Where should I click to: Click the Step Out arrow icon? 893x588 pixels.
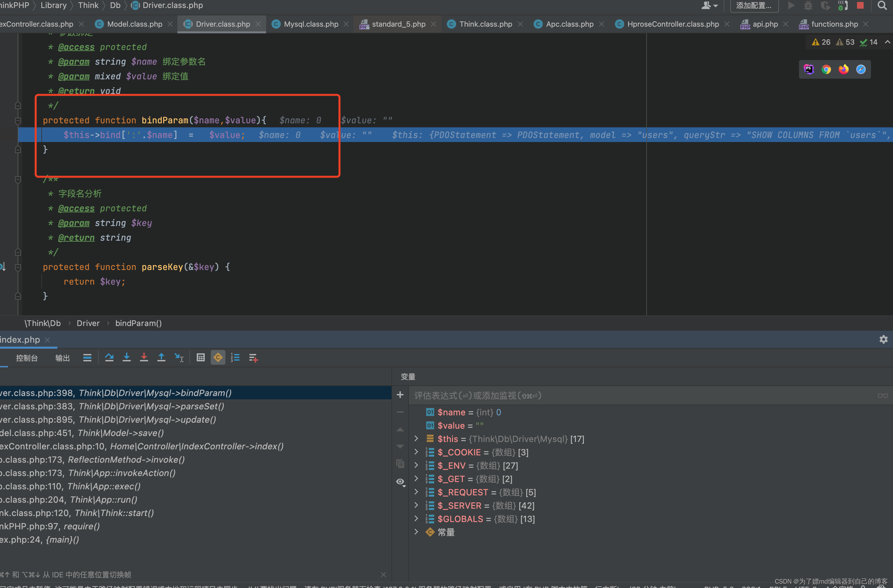[x=161, y=358]
